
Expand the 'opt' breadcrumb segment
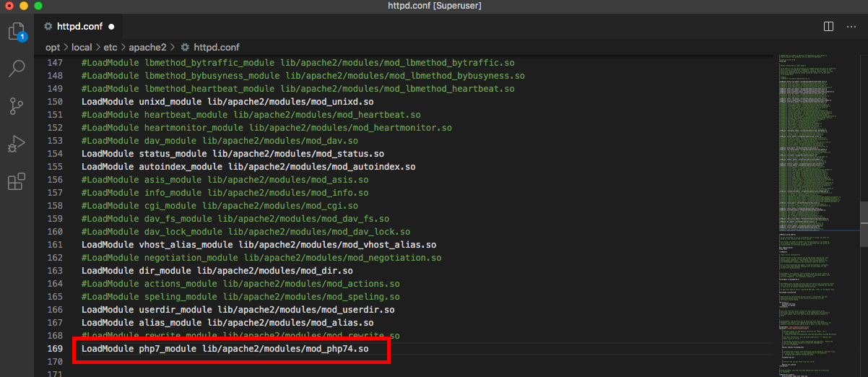pos(53,47)
